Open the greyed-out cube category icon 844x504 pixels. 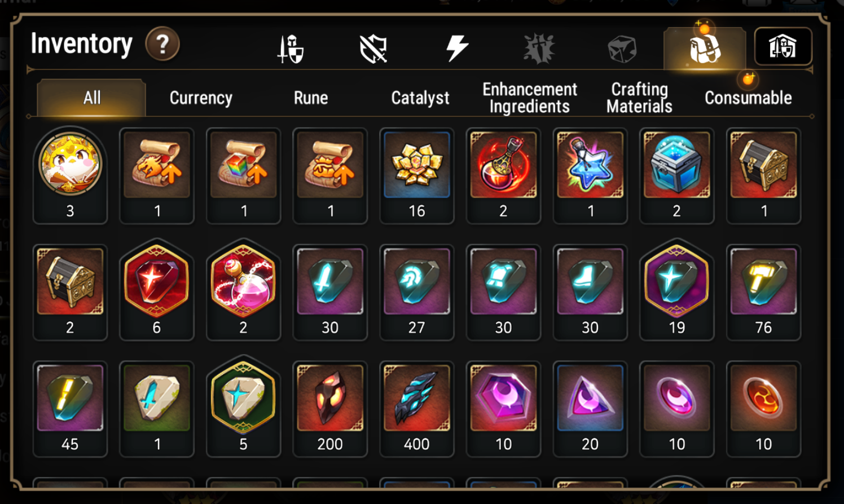tap(622, 49)
